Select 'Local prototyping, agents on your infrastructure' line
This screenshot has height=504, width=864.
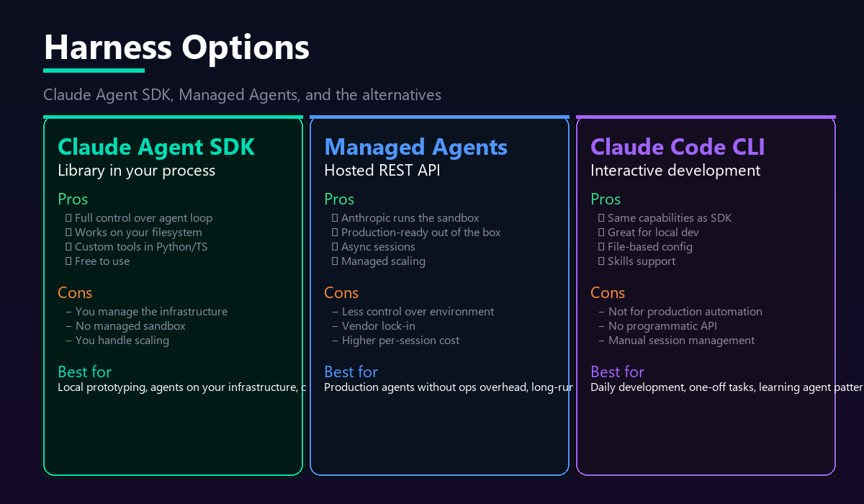point(182,388)
